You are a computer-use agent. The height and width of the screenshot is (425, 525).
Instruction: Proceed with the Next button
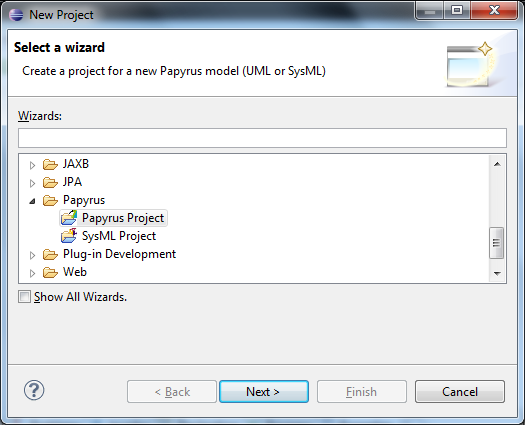pyautogui.click(x=264, y=391)
